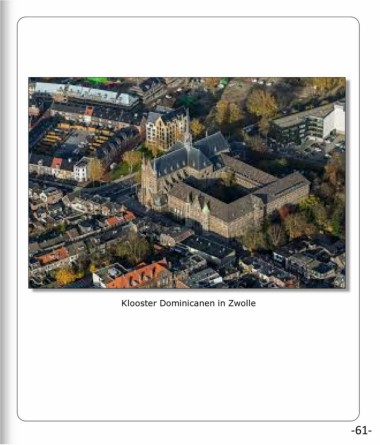Click the glass-roofed building at photo top-left
The width and height of the screenshot is (380, 445).
click(x=86, y=93)
